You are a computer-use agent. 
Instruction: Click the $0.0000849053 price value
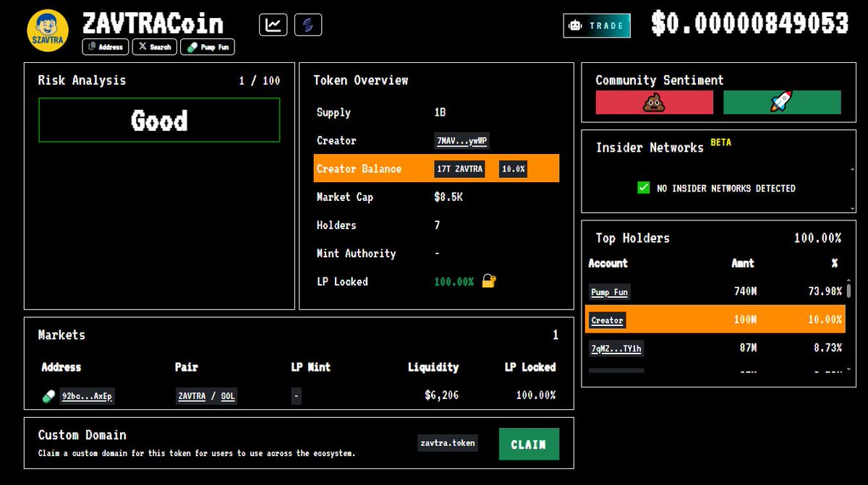click(749, 24)
